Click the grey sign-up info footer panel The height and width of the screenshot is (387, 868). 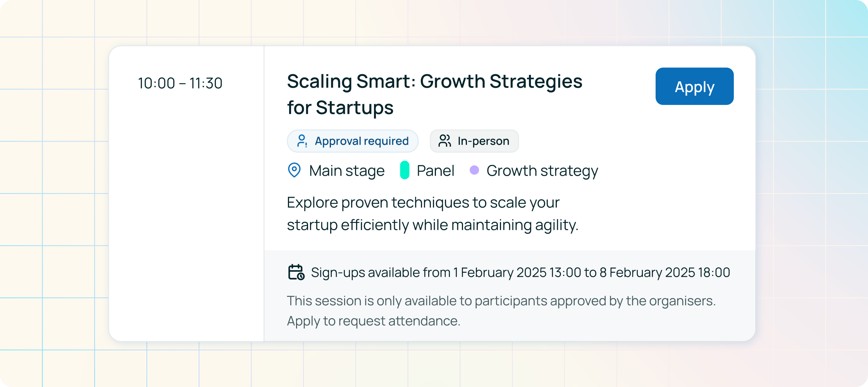(x=510, y=296)
